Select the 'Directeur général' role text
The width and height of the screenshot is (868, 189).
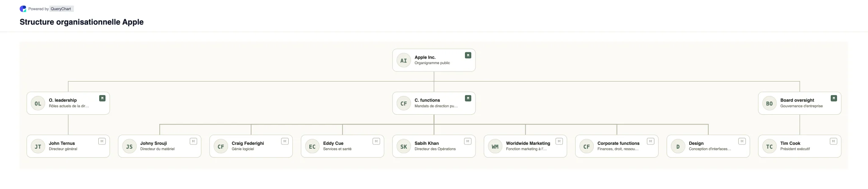point(63,149)
